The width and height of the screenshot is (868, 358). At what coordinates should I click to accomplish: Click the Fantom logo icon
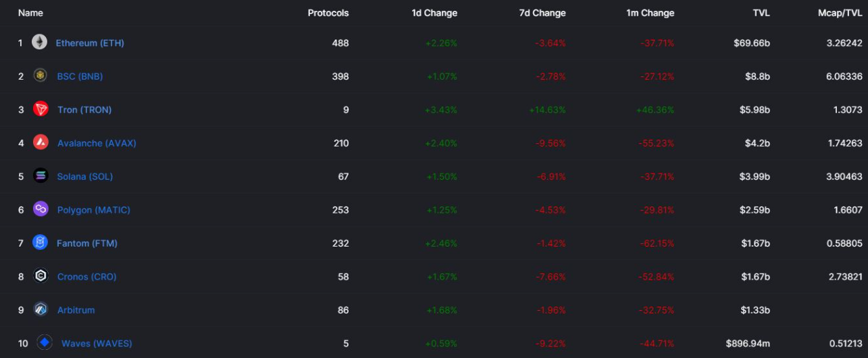41,242
